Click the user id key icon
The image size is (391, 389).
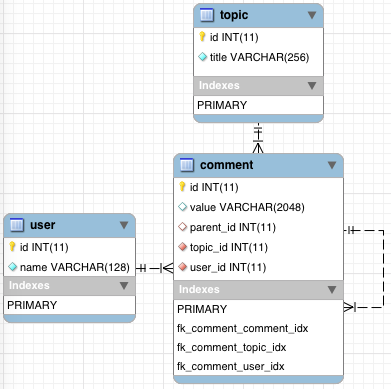point(12,247)
